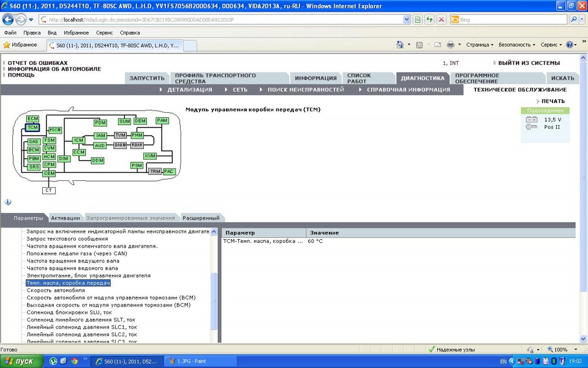Select the TCM module box
This screenshot has width=588, height=368.
click(x=32, y=128)
